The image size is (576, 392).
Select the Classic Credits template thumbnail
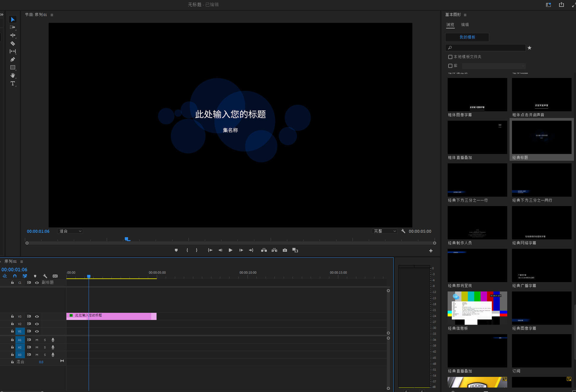coord(477,223)
